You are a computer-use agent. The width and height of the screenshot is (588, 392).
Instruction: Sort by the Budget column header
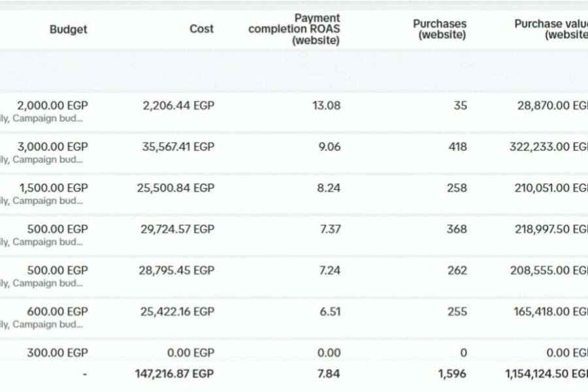coord(68,29)
